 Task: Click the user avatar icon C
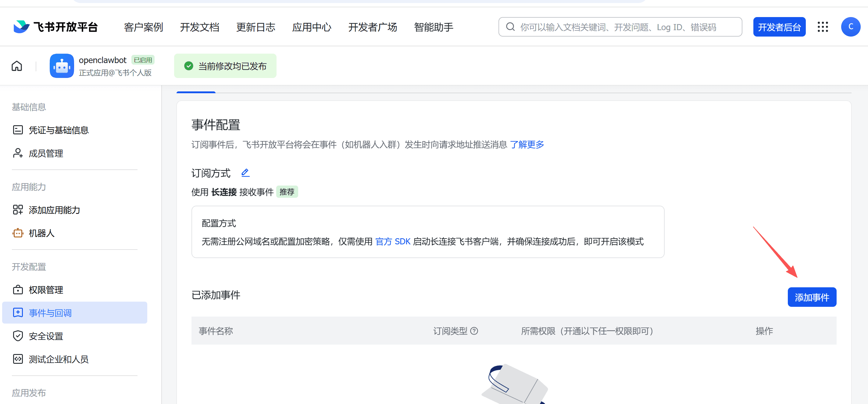[x=850, y=27]
